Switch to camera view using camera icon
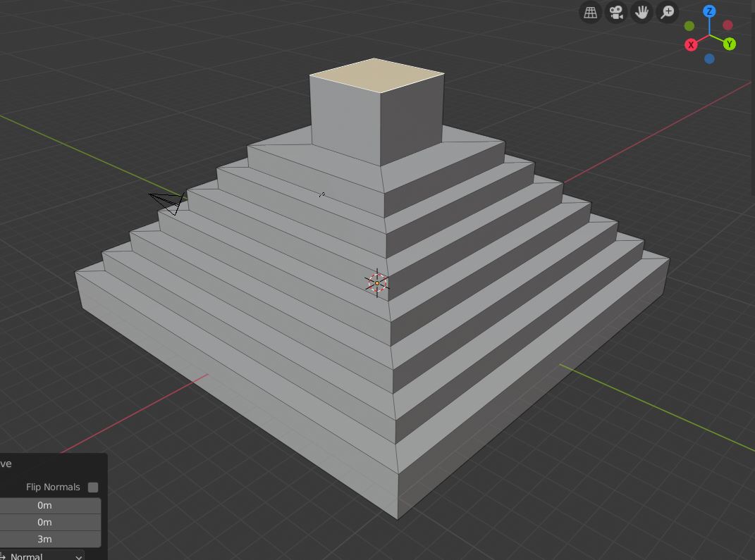The width and height of the screenshot is (755, 560). tap(615, 12)
